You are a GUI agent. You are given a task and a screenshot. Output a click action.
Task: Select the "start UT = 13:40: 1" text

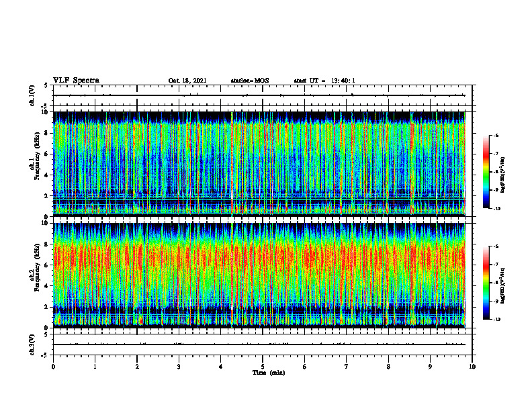[324, 81]
